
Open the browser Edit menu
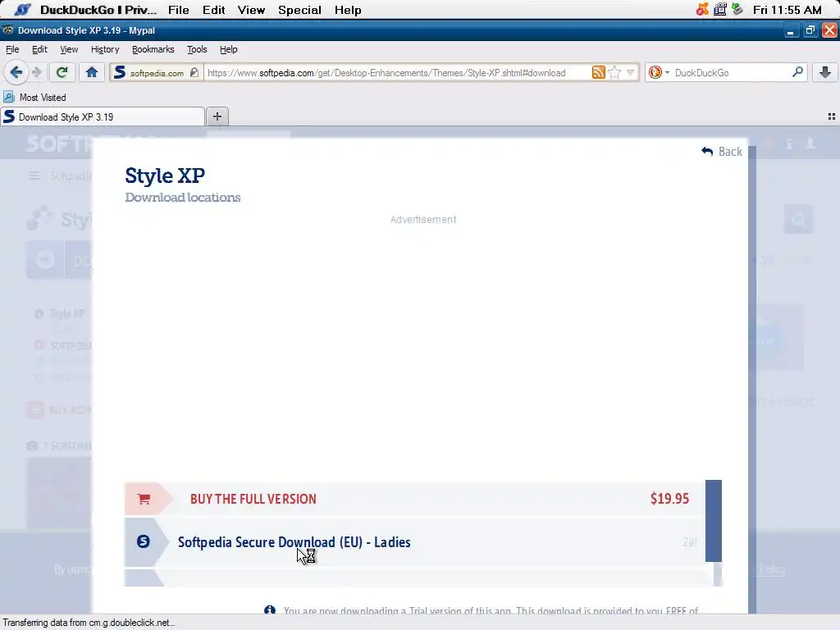click(39, 49)
